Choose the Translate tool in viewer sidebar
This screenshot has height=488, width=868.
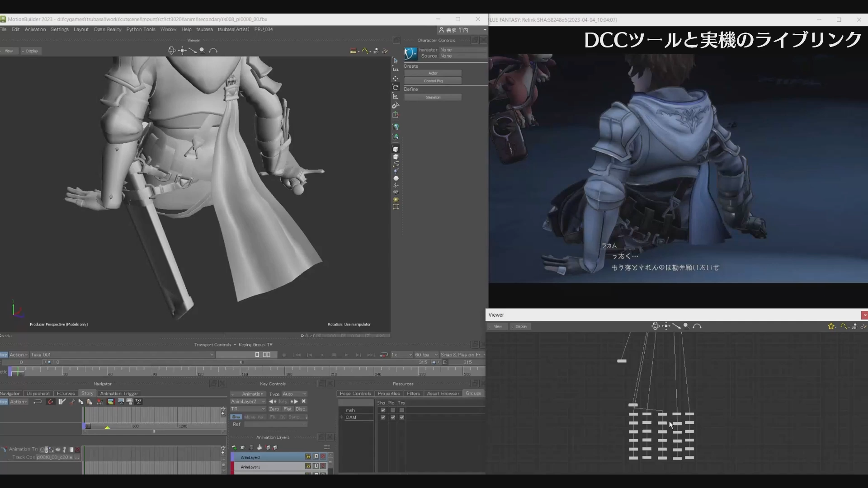coord(396,79)
